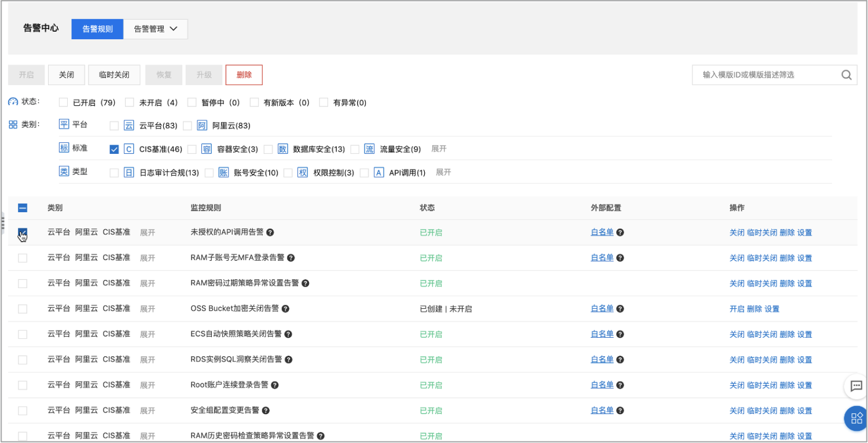Uncheck the CIS基准(46) filter checkbox

point(114,149)
